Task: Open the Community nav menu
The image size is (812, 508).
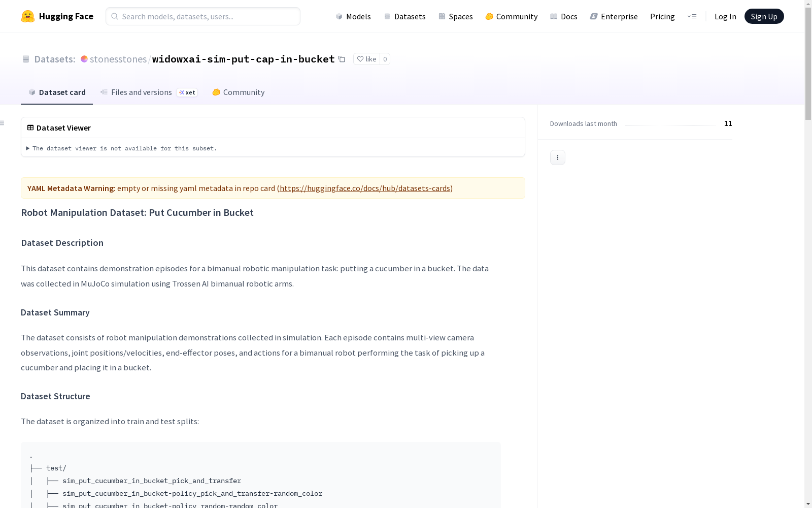Action: [x=512, y=16]
